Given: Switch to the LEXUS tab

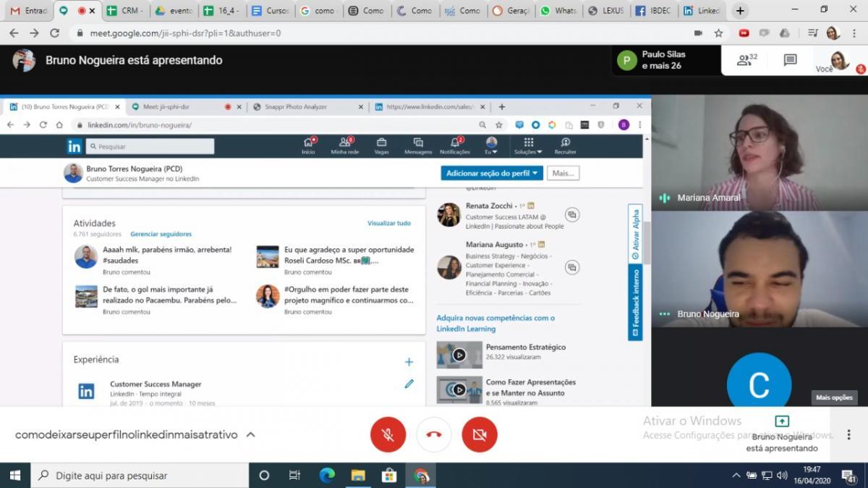Looking at the screenshot, I should 606,11.
